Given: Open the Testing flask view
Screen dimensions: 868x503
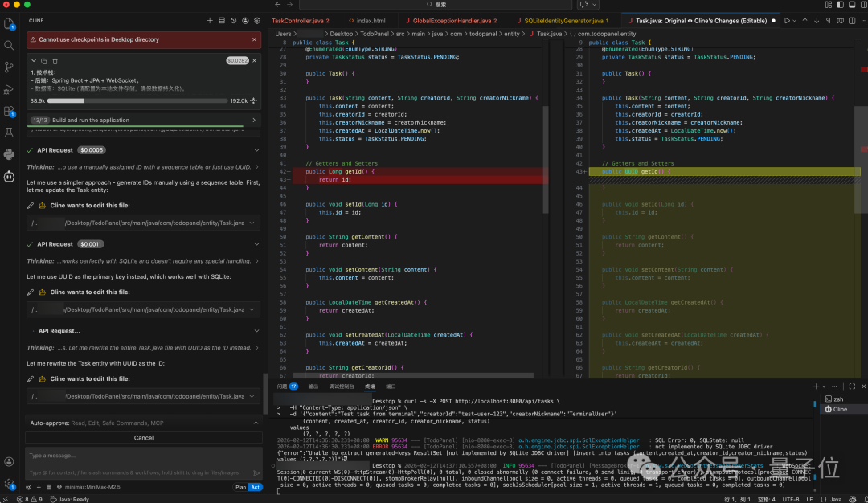Looking at the screenshot, I should [x=9, y=133].
